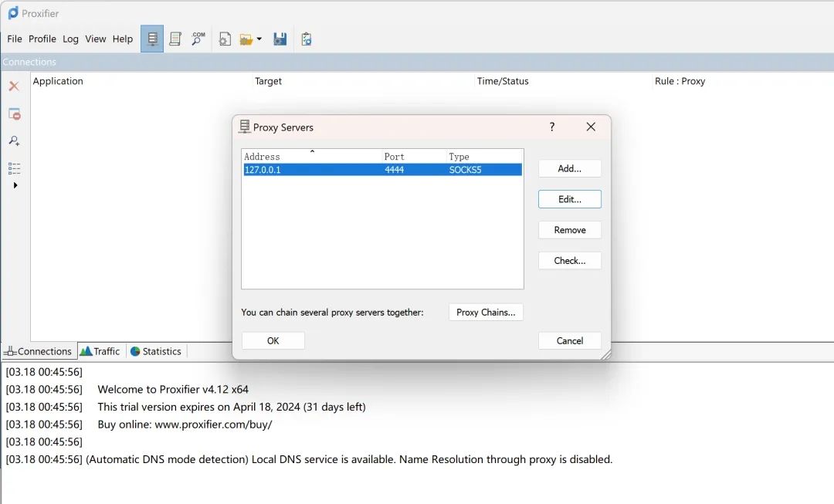Click the Automatic DNS mode detection log line
The width and height of the screenshot is (834, 504).
(x=349, y=459)
